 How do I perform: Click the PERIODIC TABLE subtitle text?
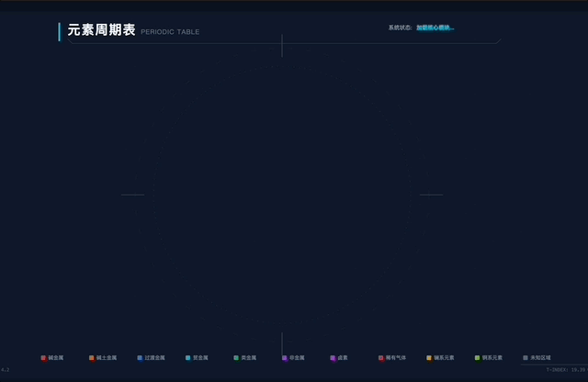click(x=170, y=32)
